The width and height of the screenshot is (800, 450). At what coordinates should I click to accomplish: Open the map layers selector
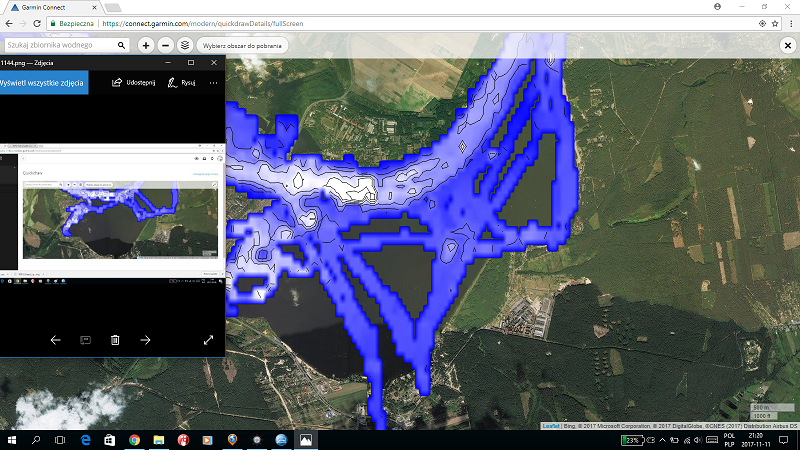(185, 45)
